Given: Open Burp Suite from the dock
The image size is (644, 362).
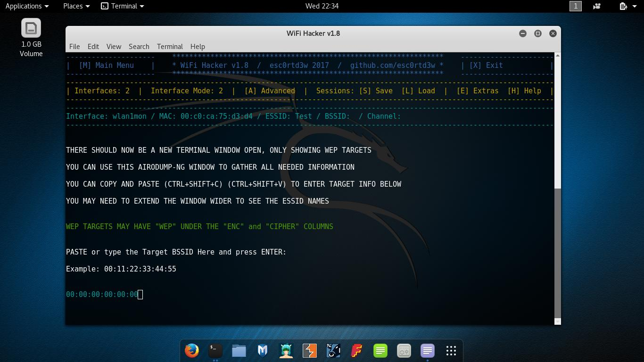Looking at the screenshot, I should tap(309, 351).
